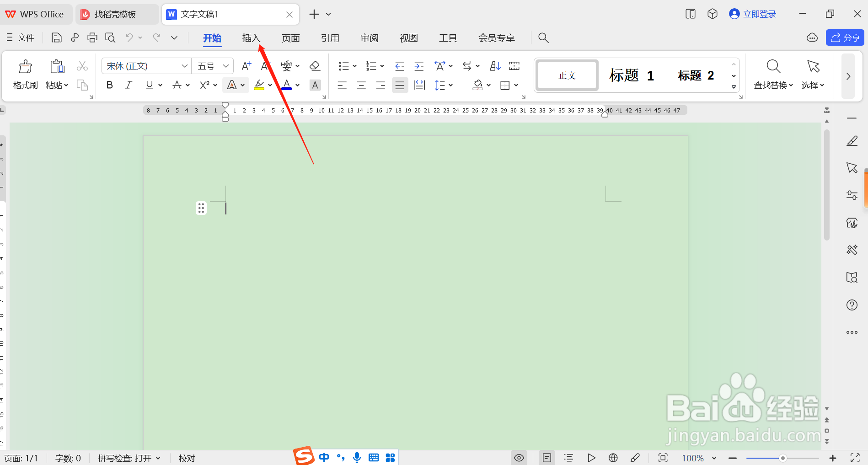
Task: Click the play reading mode icon in status bar
Action: point(591,458)
